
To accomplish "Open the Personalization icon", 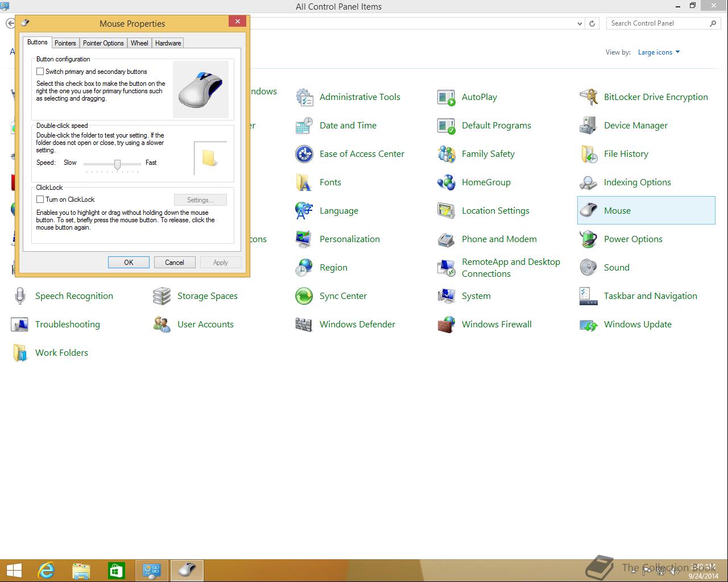I will [304, 239].
